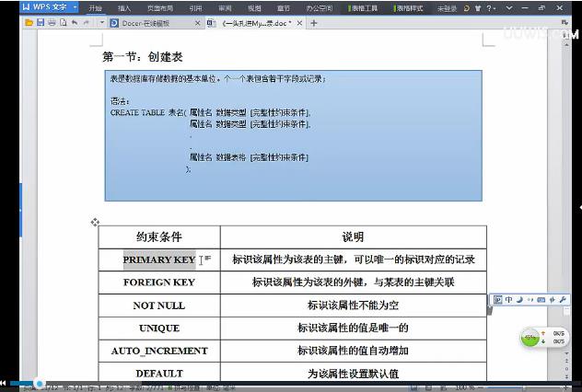
Task: Click the open folder icon in quick toolbar
Action: (x=29, y=23)
